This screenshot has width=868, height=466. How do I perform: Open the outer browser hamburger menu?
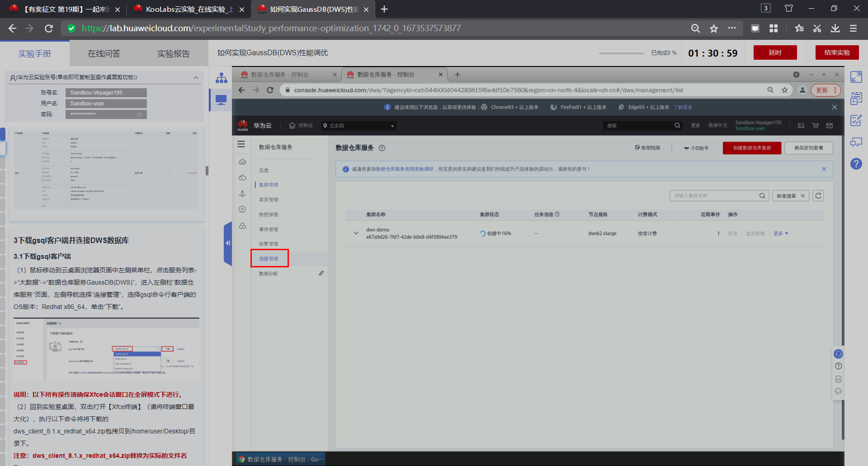[x=853, y=29]
